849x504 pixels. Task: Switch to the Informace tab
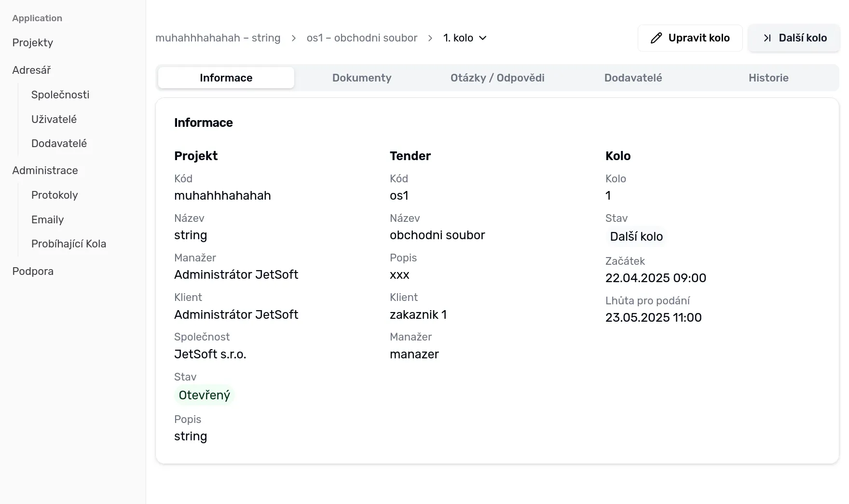coord(226,78)
